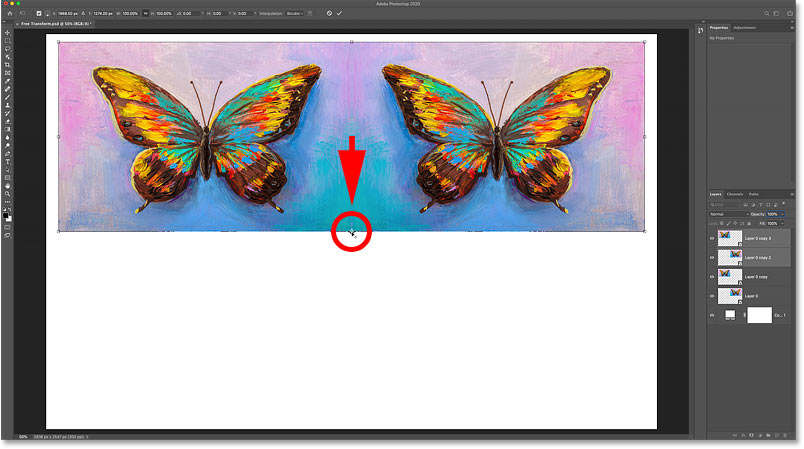Image resolution: width=804 pixels, height=449 pixels.
Task: Toggle the Quick Mask mode button
Action: (x=8, y=227)
